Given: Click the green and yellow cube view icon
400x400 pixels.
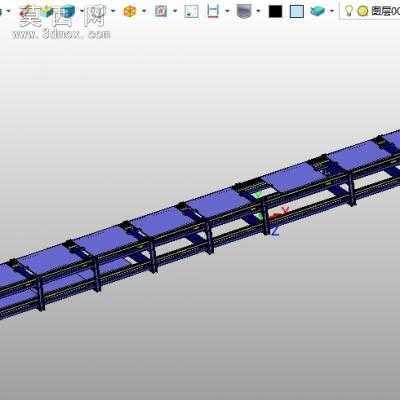Looking at the screenshot, I should pyautogui.click(x=47, y=12).
